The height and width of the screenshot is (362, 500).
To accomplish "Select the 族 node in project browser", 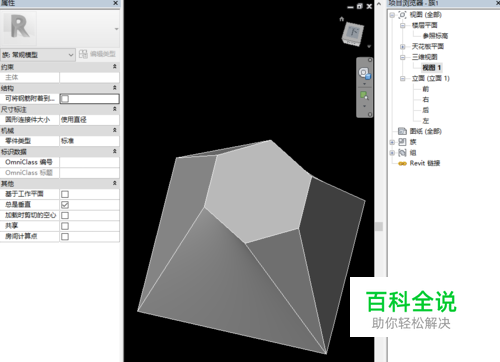I will click(413, 142).
